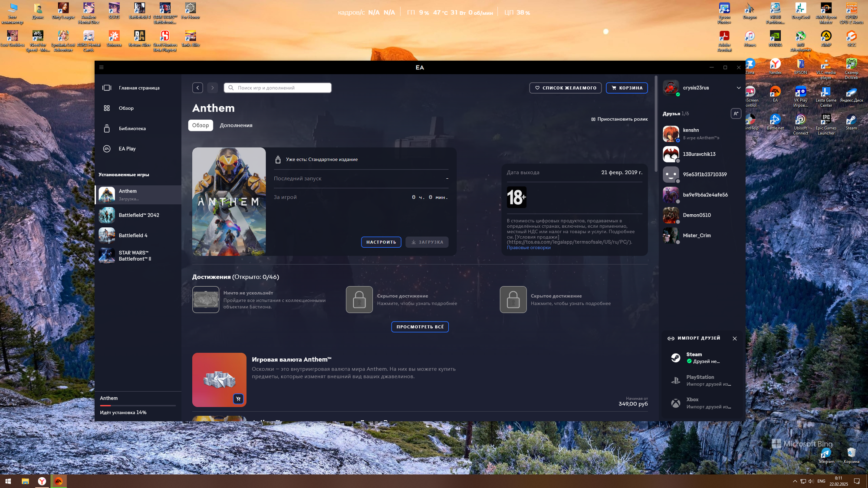Close the Импорт друзей panel
The height and width of the screenshot is (488, 868).
734,338
